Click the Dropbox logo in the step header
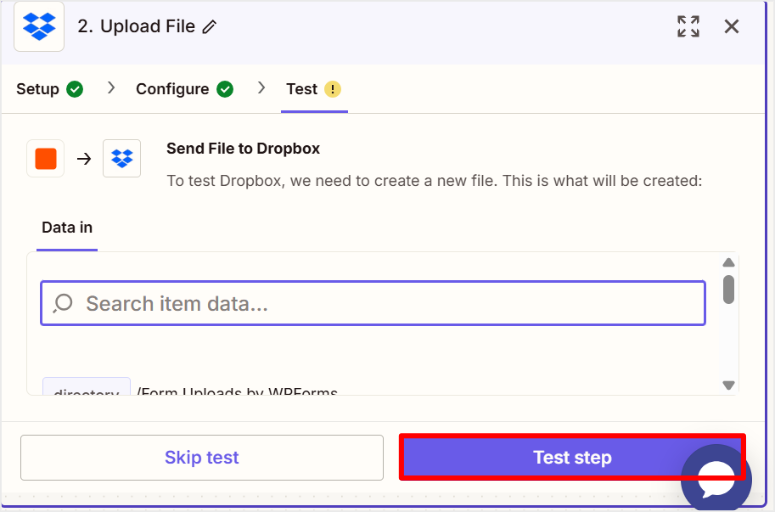775x512 pixels. coord(39,26)
